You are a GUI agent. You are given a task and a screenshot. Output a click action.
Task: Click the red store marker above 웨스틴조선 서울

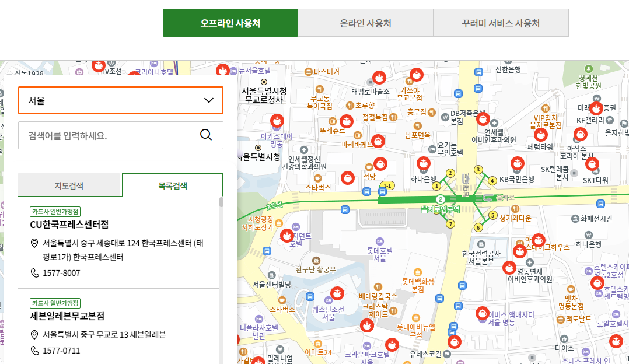[337, 293]
